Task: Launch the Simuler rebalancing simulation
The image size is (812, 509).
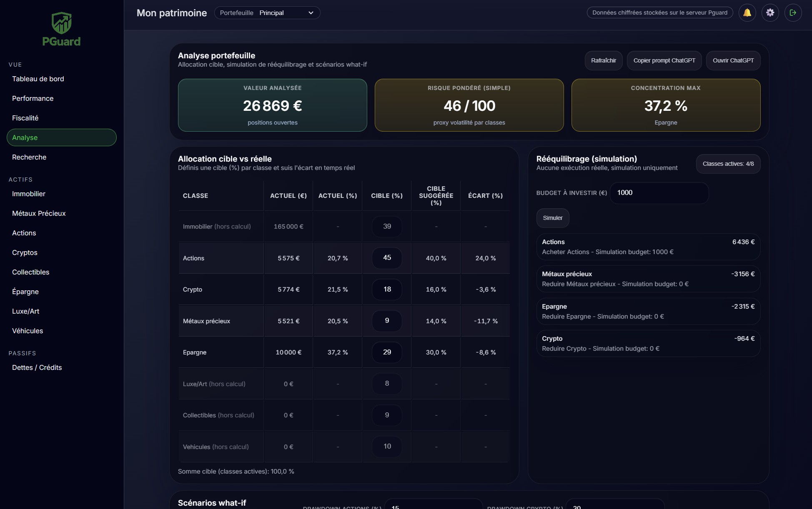Action: pos(552,218)
